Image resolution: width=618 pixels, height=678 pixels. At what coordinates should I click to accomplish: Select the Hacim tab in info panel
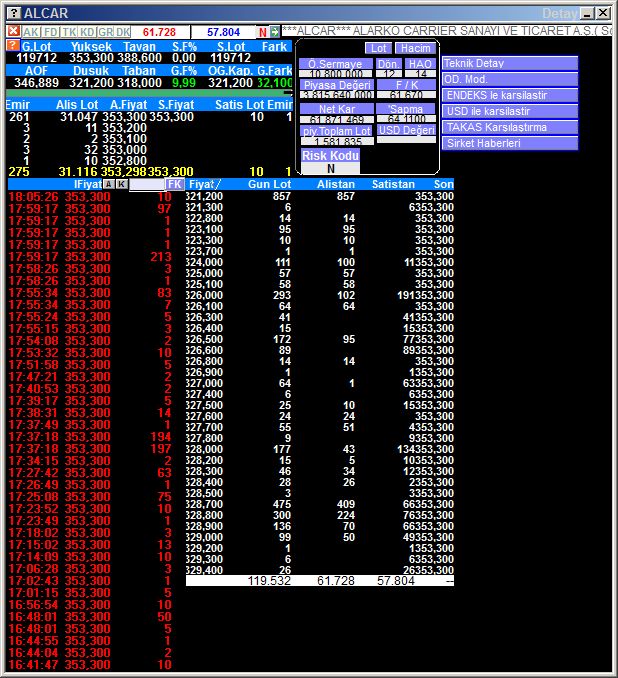pos(413,48)
